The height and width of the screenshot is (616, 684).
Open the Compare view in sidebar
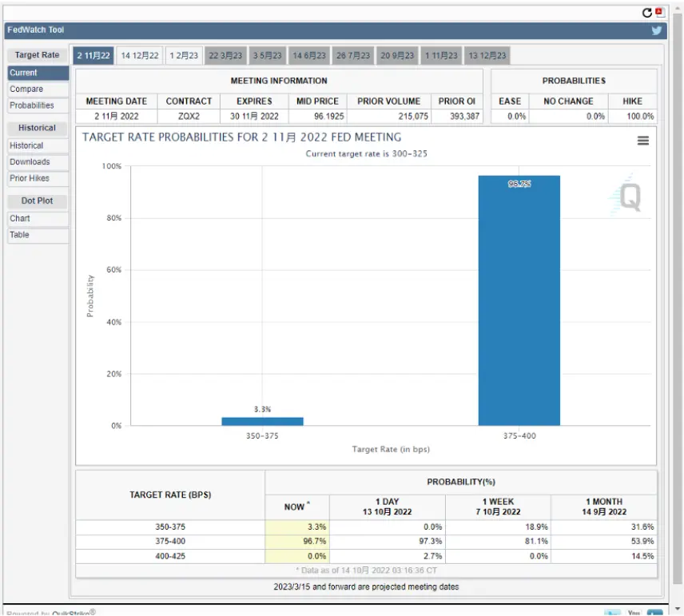(38, 89)
